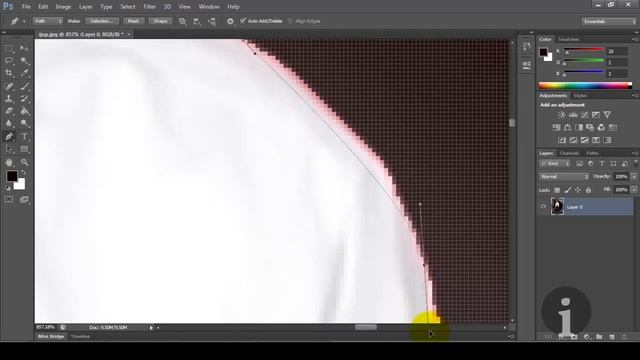This screenshot has height=360, width=640.
Task: Select the Lasso tool
Action: 9,61
